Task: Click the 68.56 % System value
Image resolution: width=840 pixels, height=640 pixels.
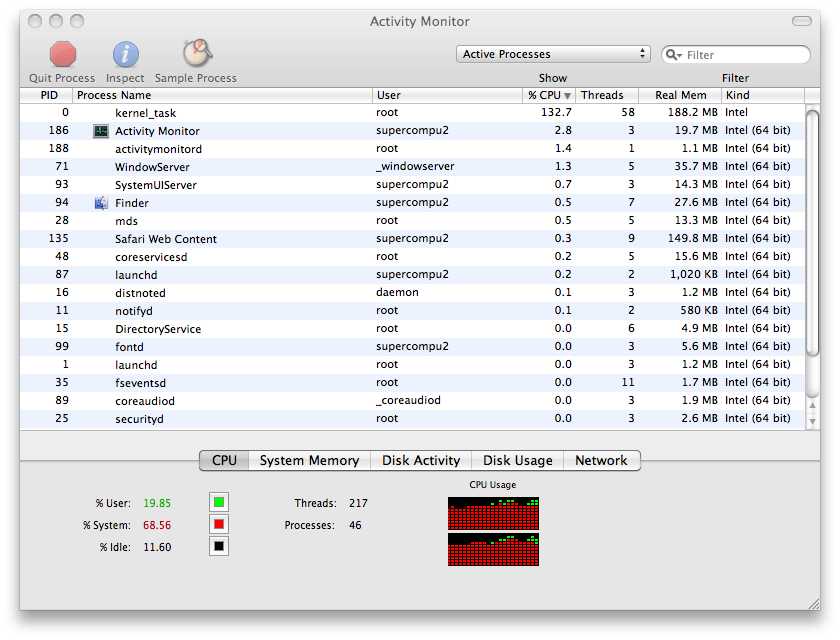Action: (x=157, y=525)
